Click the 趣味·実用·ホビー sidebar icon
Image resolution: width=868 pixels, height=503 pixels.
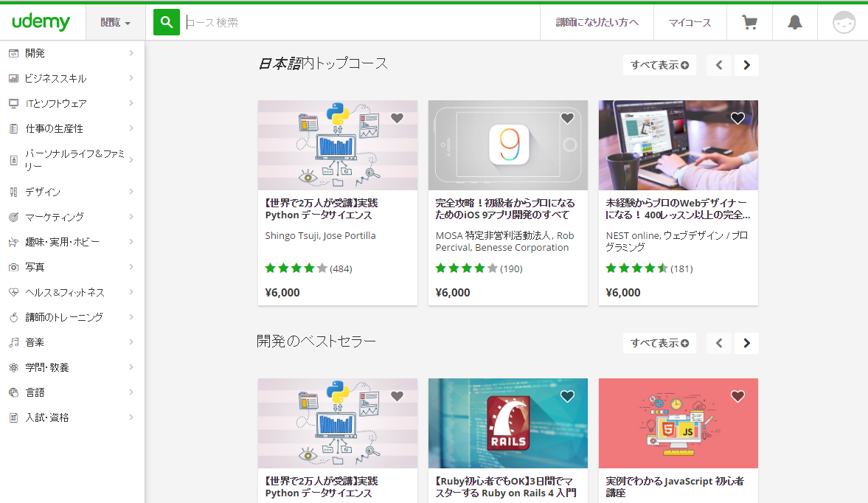coord(14,242)
